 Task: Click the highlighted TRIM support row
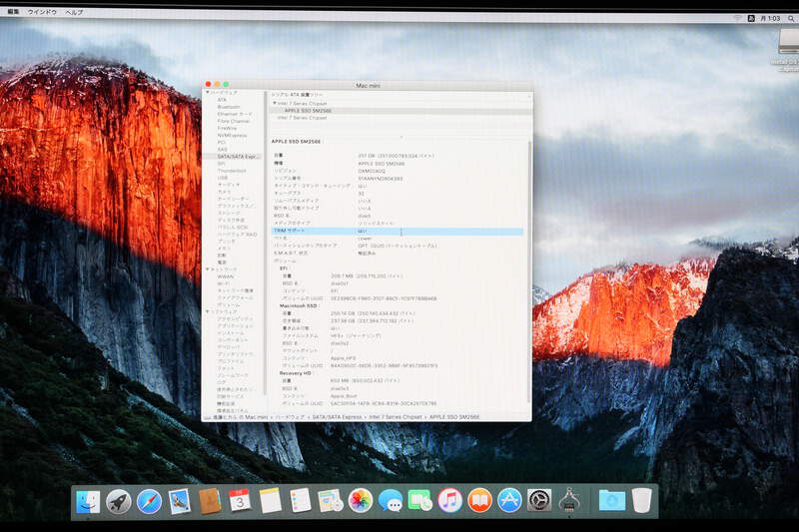[x=397, y=232]
